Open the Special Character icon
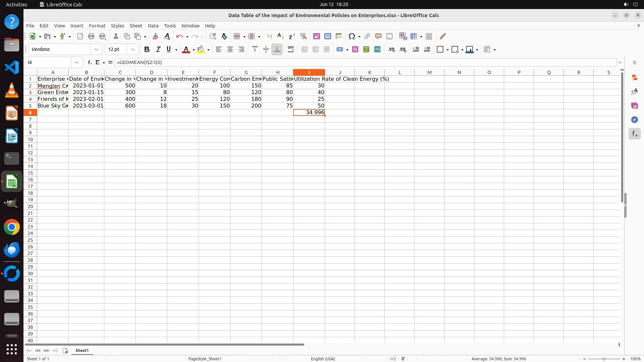 [x=352, y=36]
